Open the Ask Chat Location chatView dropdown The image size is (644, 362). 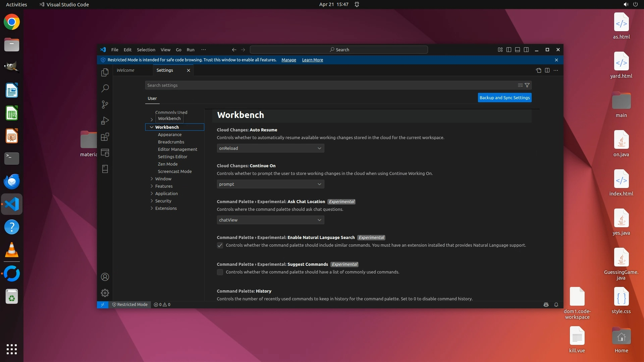click(x=270, y=220)
